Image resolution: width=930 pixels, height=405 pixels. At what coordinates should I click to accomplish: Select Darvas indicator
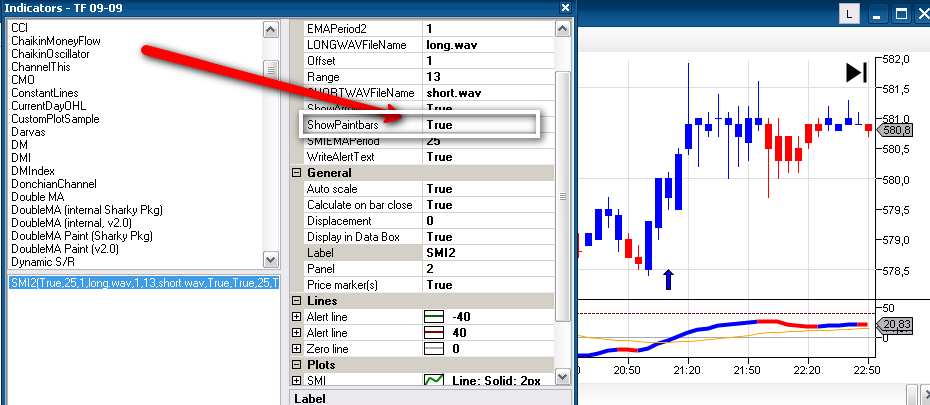[x=28, y=132]
